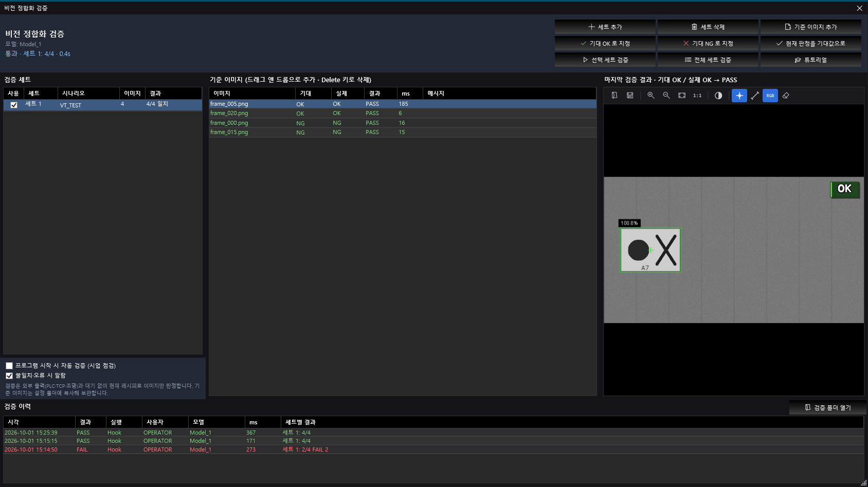Image resolution: width=868 pixels, height=487 pixels.
Task: Click the detected A7 pattern thumbnail in the image
Action: click(650, 250)
